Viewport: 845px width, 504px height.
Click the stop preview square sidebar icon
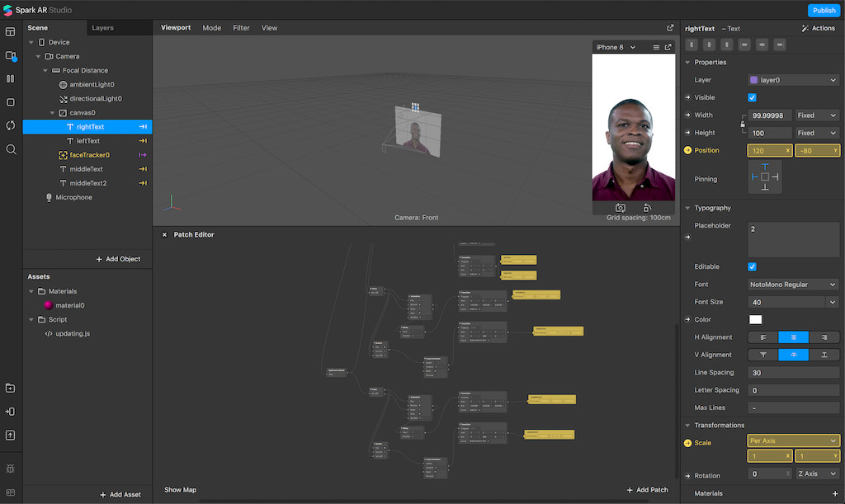[10, 101]
